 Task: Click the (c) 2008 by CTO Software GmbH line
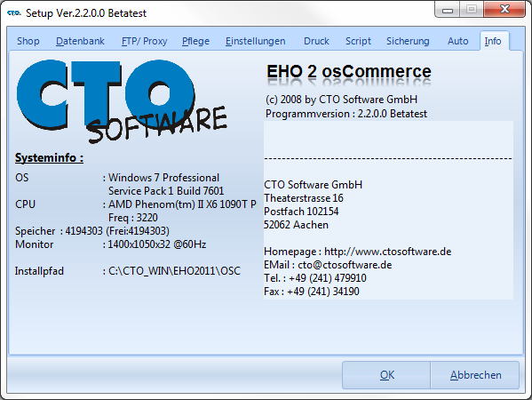point(341,100)
